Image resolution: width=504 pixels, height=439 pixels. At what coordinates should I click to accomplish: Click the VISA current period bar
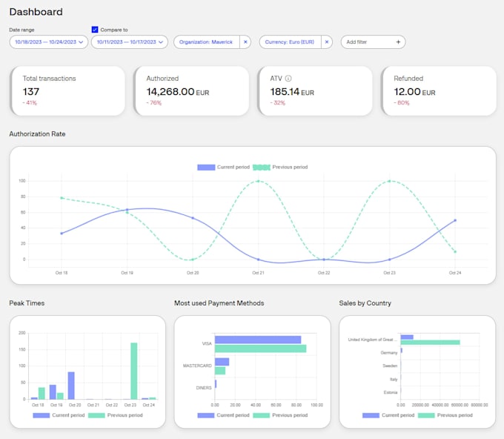pyautogui.click(x=258, y=340)
